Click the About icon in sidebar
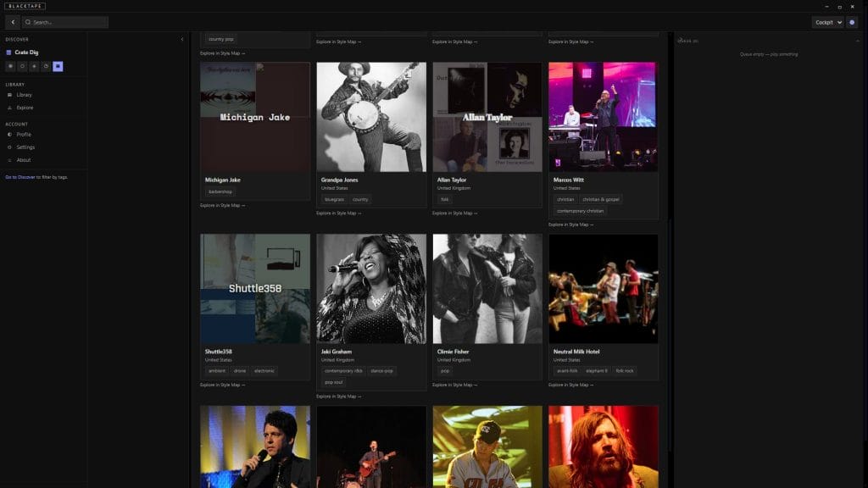Screen dimensions: 868x488 [x=9, y=160]
